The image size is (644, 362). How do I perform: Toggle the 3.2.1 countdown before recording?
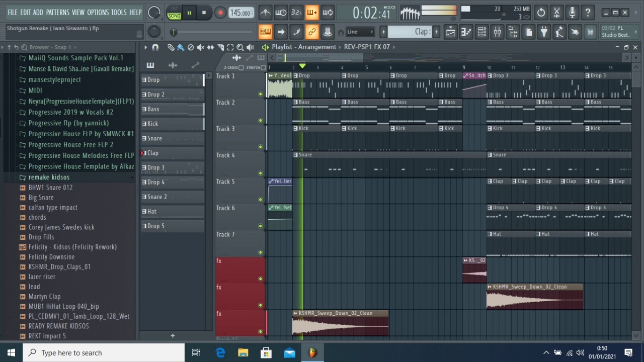pyautogui.click(x=296, y=13)
